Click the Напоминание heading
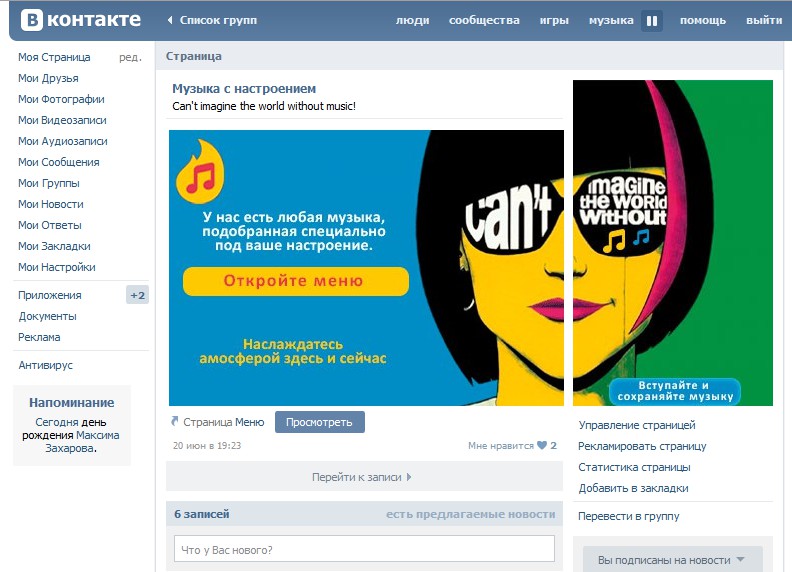792x572 pixels. point(72,403)
